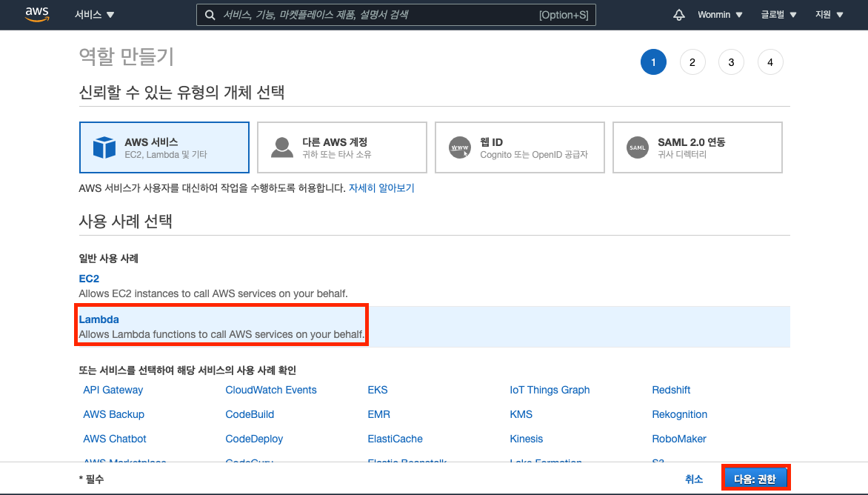Select the ElastiCache service
This screenshot has width=868, height=495.
(395, 439)
